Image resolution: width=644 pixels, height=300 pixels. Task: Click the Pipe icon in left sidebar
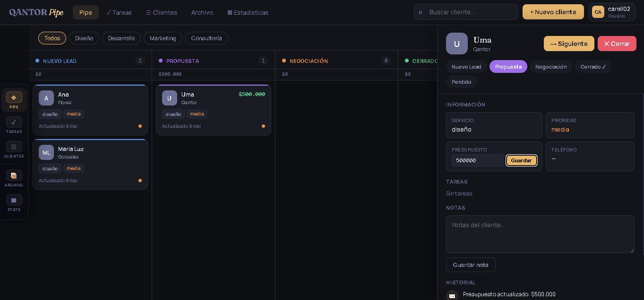14,97
